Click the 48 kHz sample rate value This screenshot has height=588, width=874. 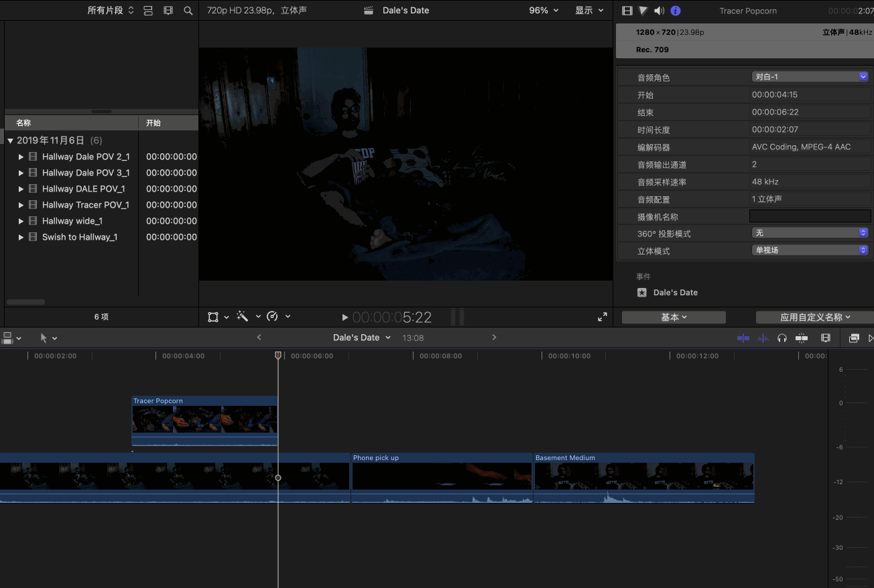point(765,182)
